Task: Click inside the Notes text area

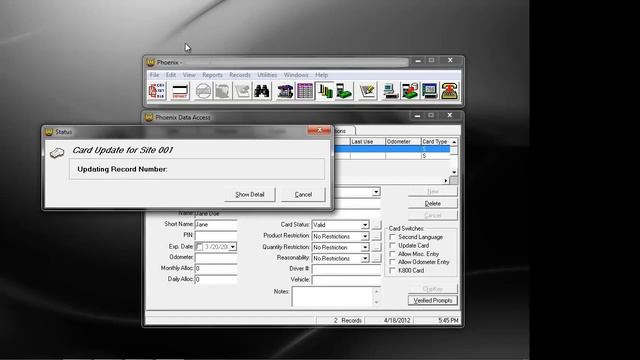Action: click(332, 296)
